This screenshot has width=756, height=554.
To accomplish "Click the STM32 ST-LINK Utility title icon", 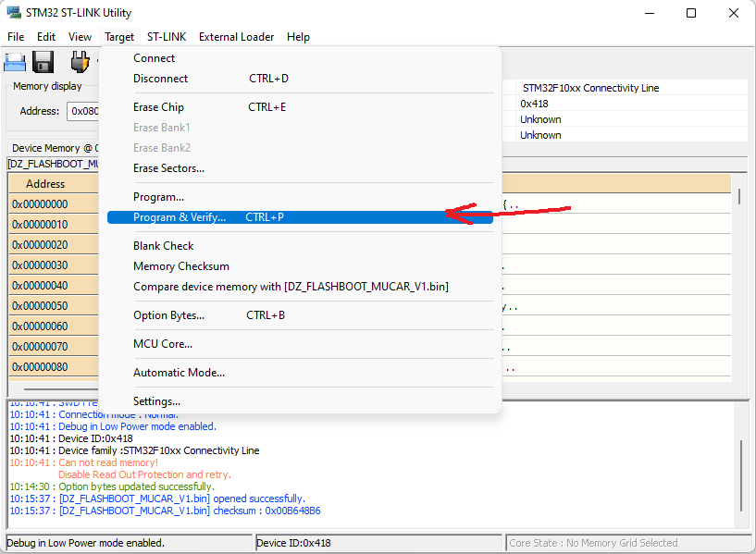I will (x=14, y=13).
